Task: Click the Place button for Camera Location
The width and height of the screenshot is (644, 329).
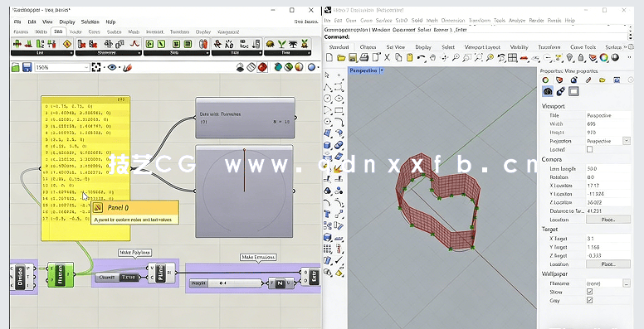Action: tap(607, 220)
